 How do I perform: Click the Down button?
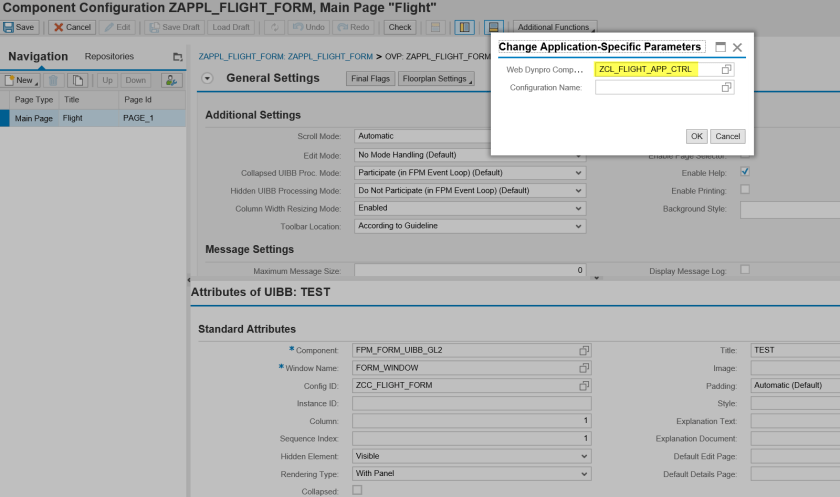click(136, 80)
